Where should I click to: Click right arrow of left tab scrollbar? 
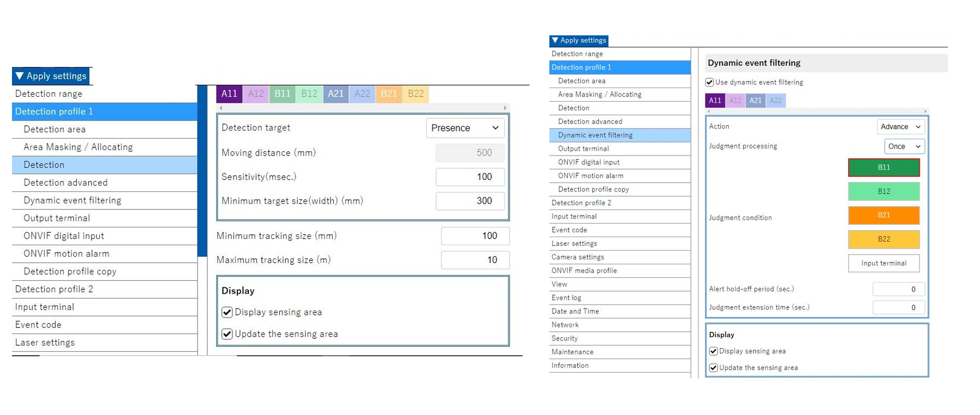point(505,108)
